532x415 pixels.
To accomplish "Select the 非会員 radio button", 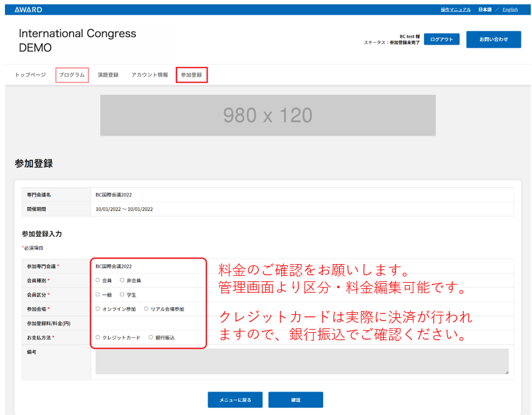I will click(122, 281).
